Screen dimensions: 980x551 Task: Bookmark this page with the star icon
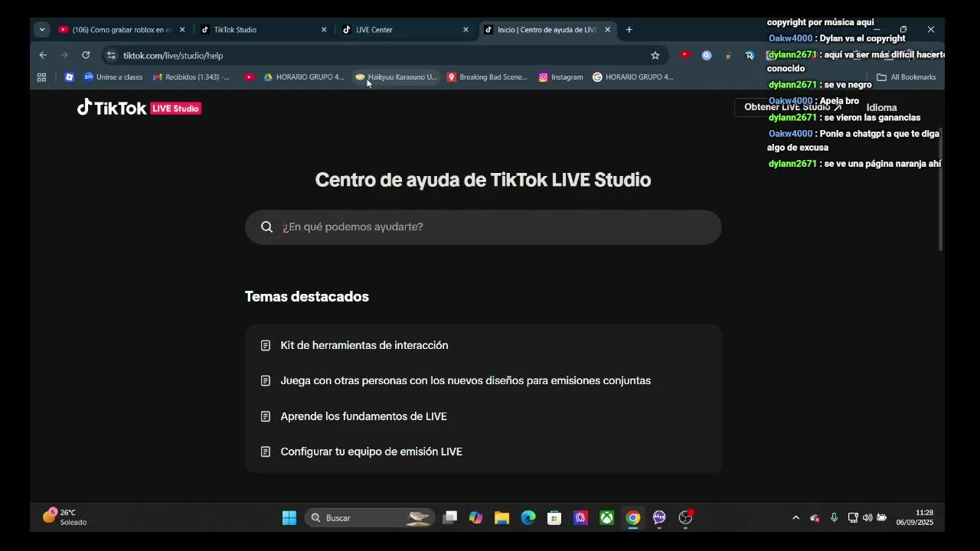click(x=655, y=55)
